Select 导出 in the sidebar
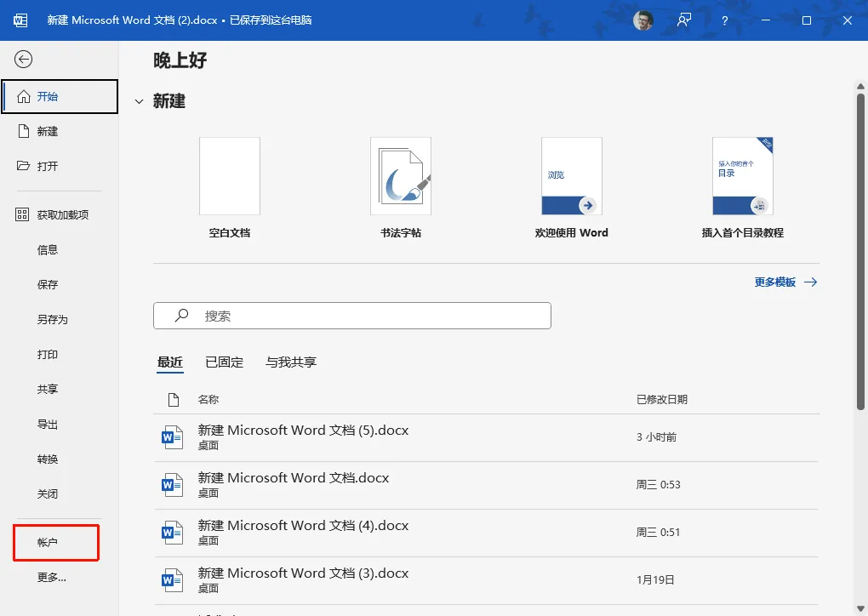868x616 pixels. click(48, 425)
